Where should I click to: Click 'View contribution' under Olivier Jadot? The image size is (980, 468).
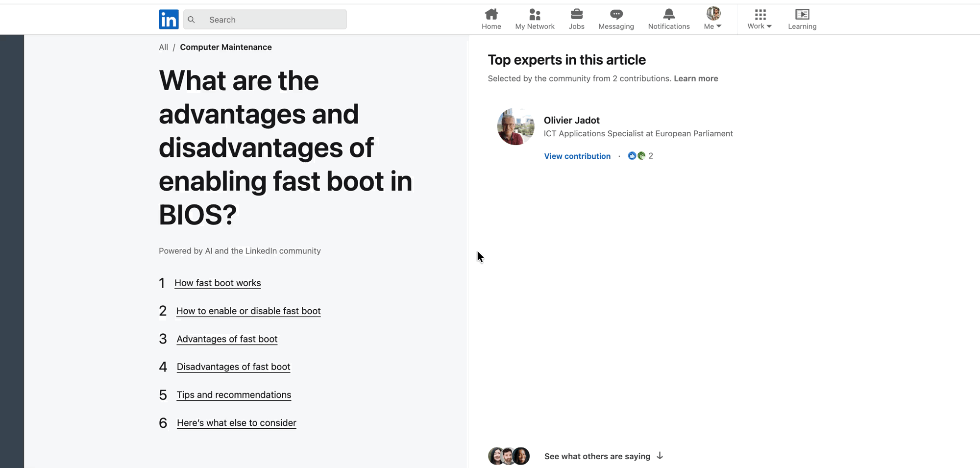577,156
